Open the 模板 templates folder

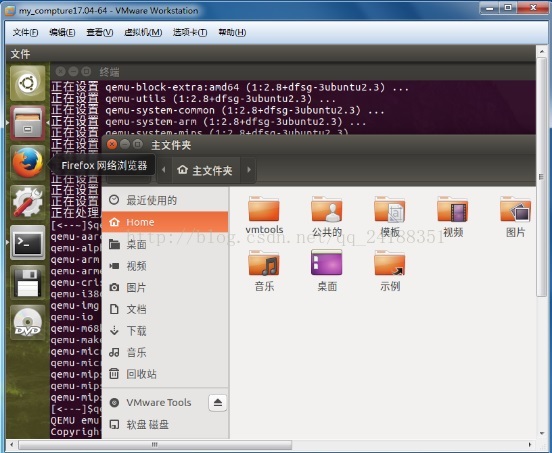pyautogui.click(x=390, y=216)
